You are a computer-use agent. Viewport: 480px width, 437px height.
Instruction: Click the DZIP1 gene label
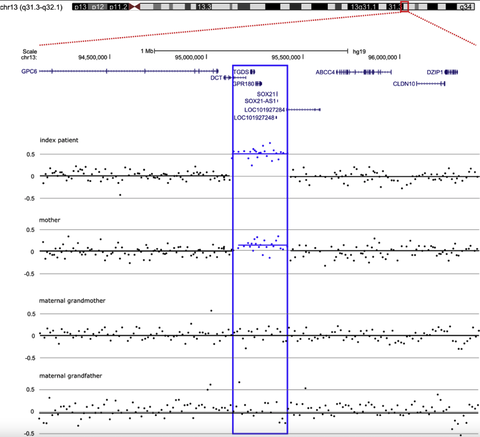[x=435, y=72]
